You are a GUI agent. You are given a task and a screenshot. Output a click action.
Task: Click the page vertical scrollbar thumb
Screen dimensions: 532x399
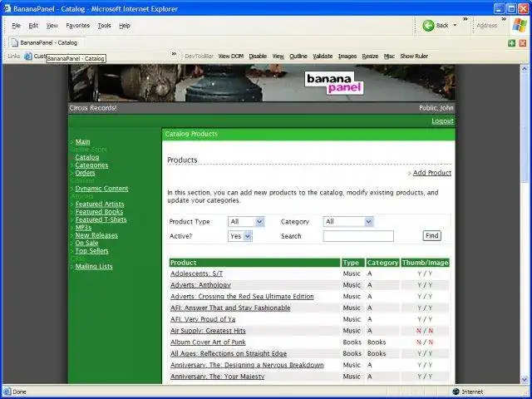point(525,130)
